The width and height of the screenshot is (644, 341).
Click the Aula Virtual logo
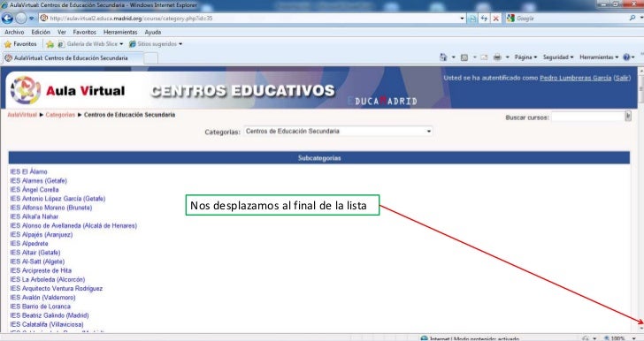(x=68, y=90)
